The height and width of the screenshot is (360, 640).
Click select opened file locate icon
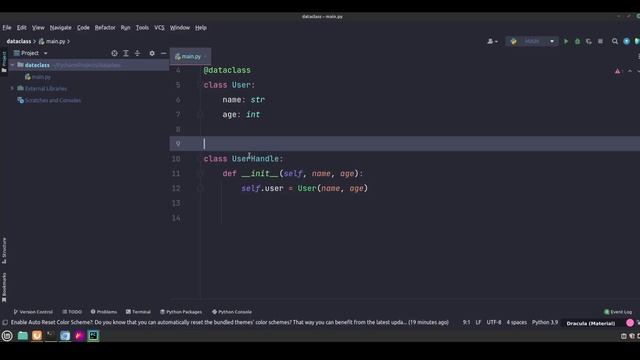click(114, 53)
